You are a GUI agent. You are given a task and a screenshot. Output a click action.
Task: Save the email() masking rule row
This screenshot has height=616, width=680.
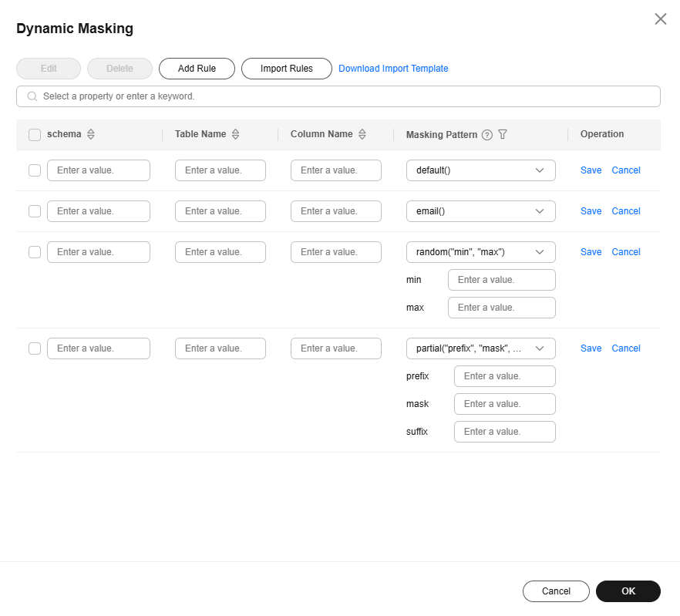coord(591,211)
